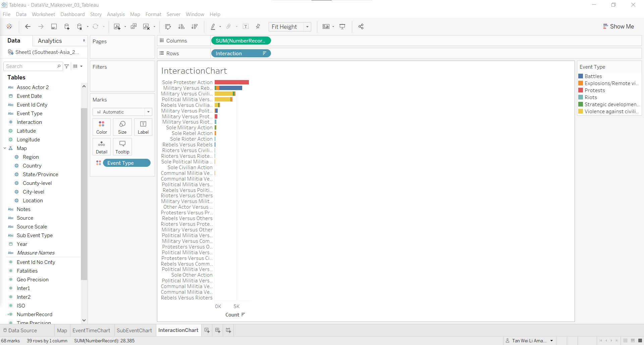Click the Add New Data Source icon
Screen dimensions: 644x345
coord(67,27)
